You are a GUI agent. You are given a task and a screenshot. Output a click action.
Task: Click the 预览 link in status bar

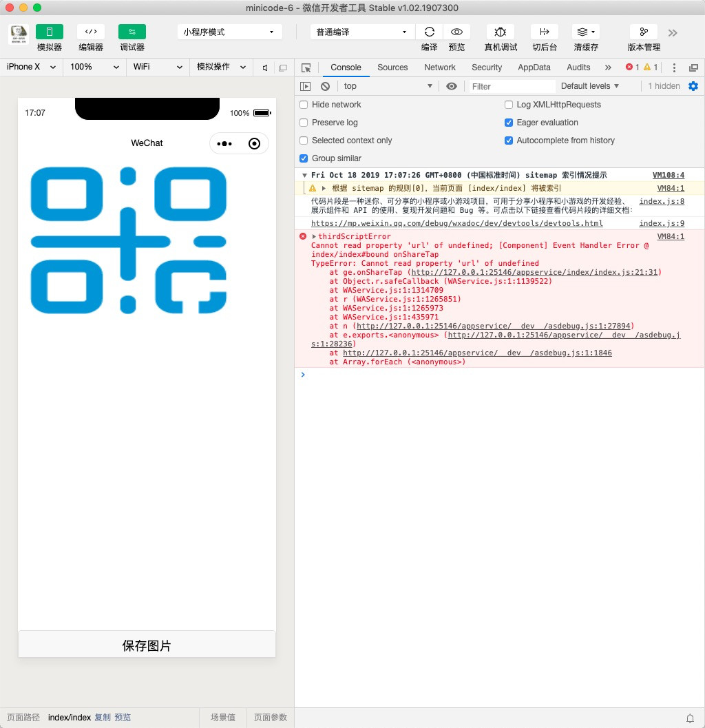click(123, 718)
